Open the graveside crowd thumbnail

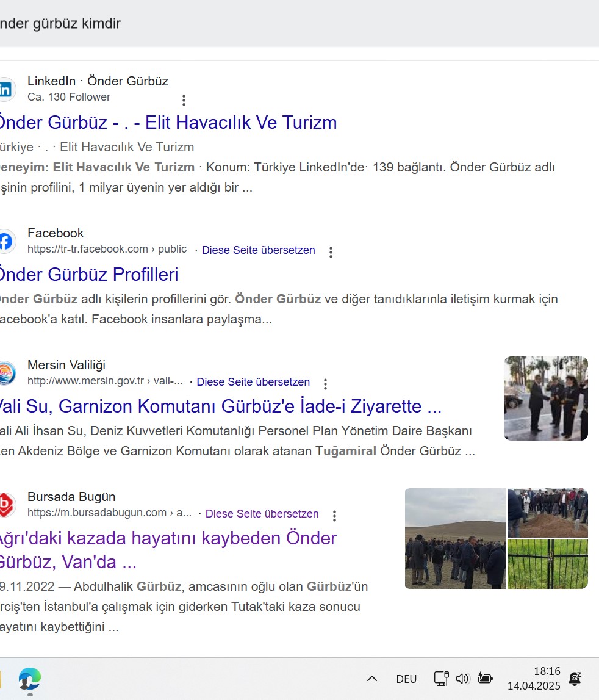point(548,513)
